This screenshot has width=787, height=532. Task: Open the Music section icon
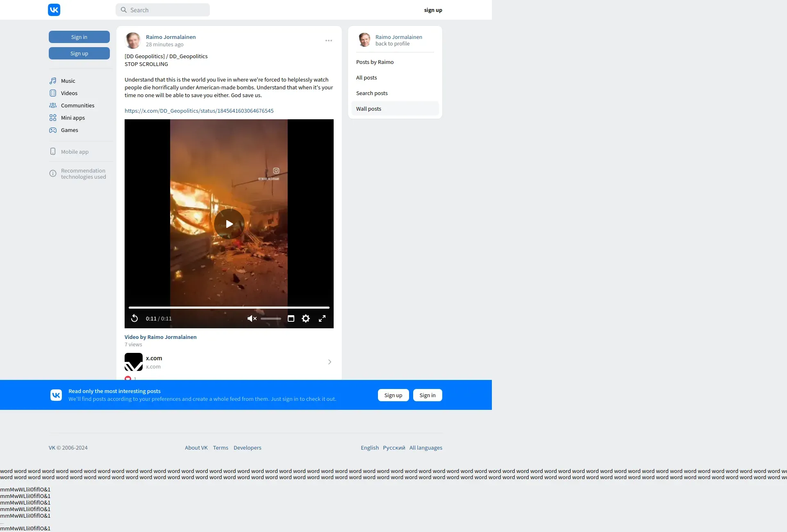point(53,81)
